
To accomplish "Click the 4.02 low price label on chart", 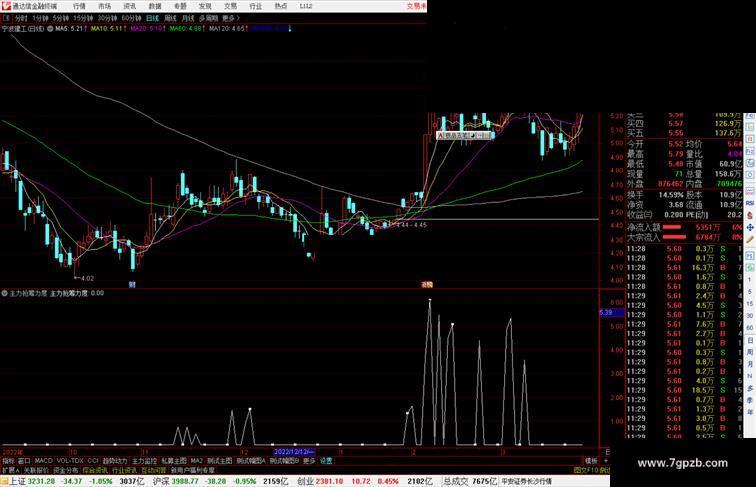I will 87,278.
